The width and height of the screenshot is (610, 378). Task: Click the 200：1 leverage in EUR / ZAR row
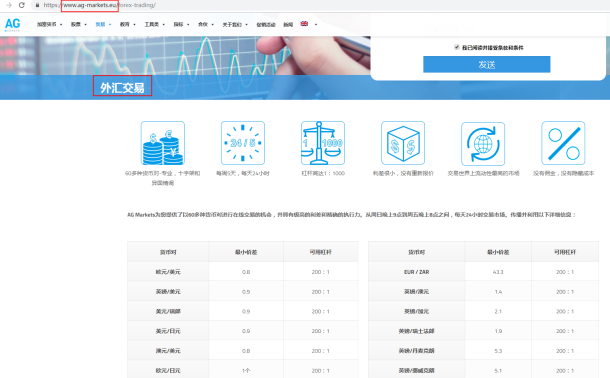[565, 272]
